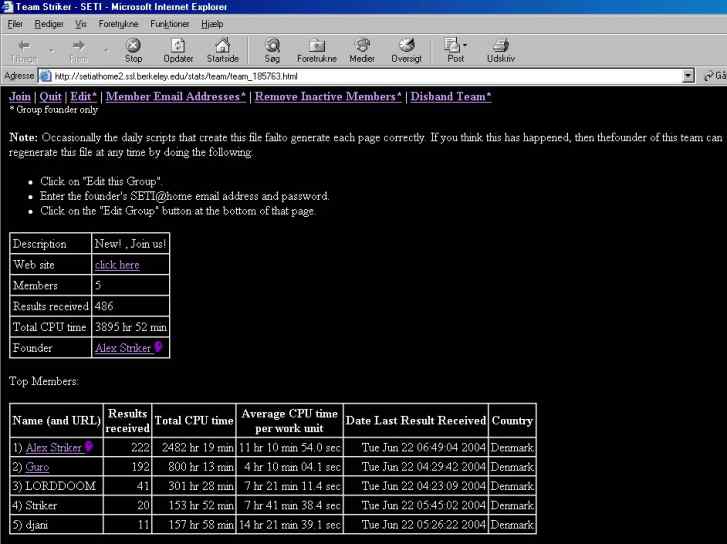Open Back button history dropdown arrow
Screen dimensions: 727x544
(52, 50)
